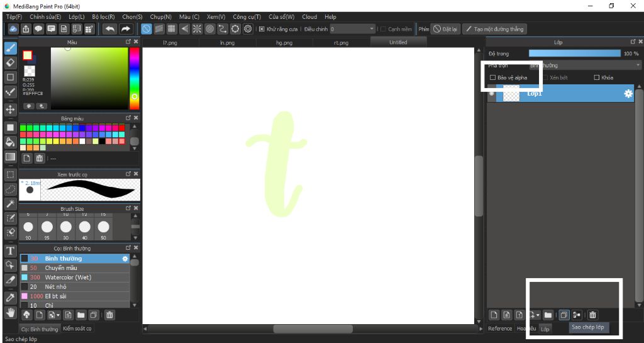Turn off snap with Snap Off icon

[x=146, y=29]
